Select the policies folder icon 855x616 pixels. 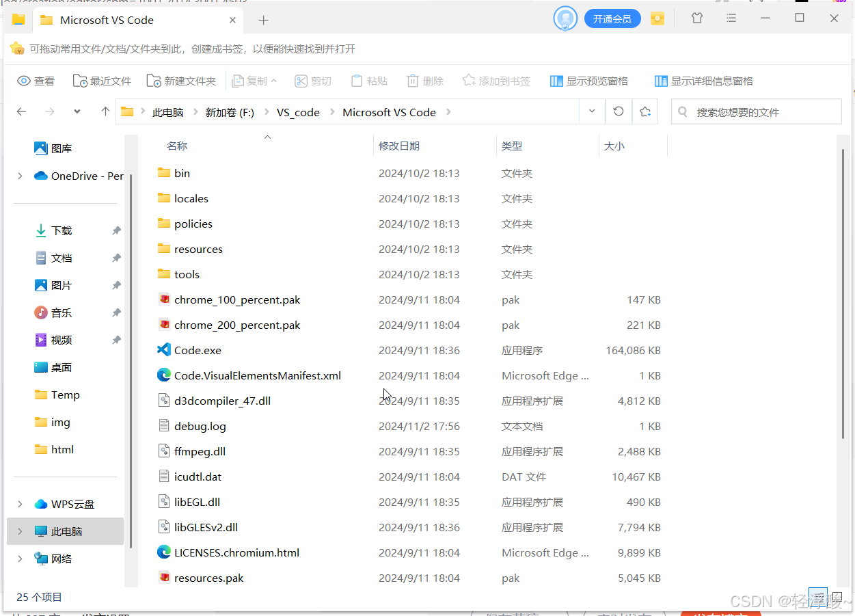(x=164, y=224)
